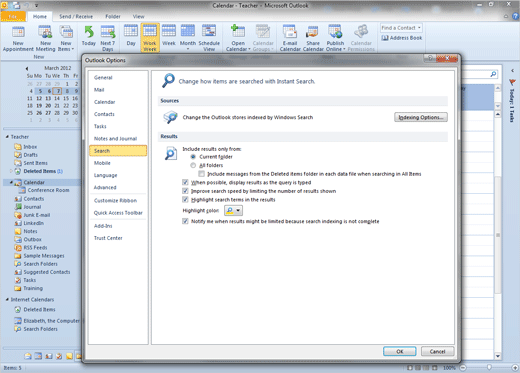This screenshot has width=520, height=373.
Task: Toggle highlight search terms checkbox
Action: (185, 200)
